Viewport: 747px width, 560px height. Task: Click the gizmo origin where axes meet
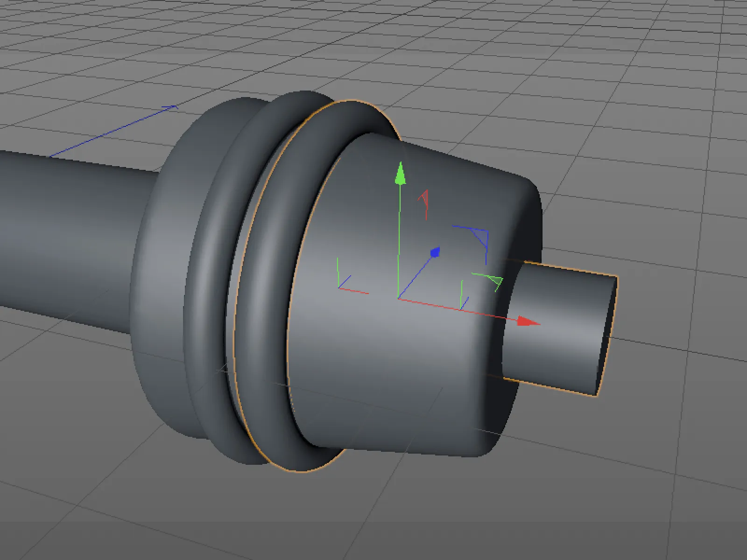[x=398, y=297]
